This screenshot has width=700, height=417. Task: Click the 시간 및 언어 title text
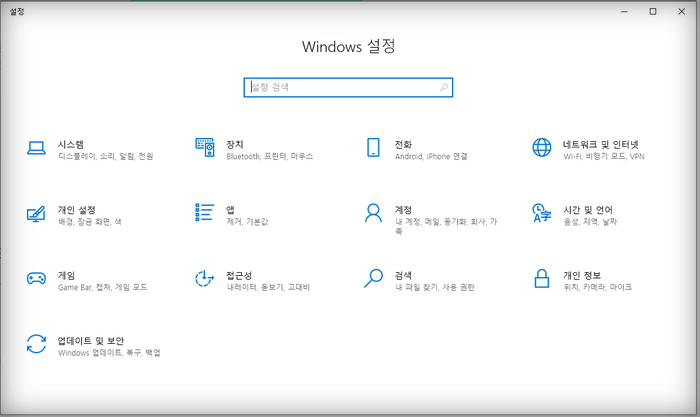[588, 210]
